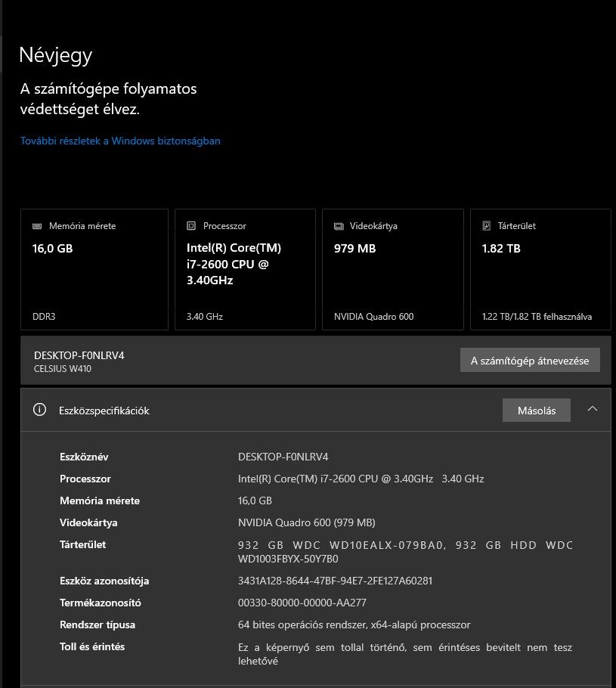Screen dimensions: 616x688
Task: Click the 979 MB value in Videokártya card
Action: coord(354,248)
